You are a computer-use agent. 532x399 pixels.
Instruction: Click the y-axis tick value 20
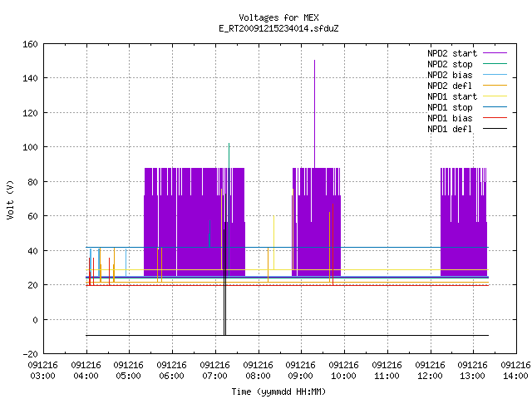pos(32,285)
